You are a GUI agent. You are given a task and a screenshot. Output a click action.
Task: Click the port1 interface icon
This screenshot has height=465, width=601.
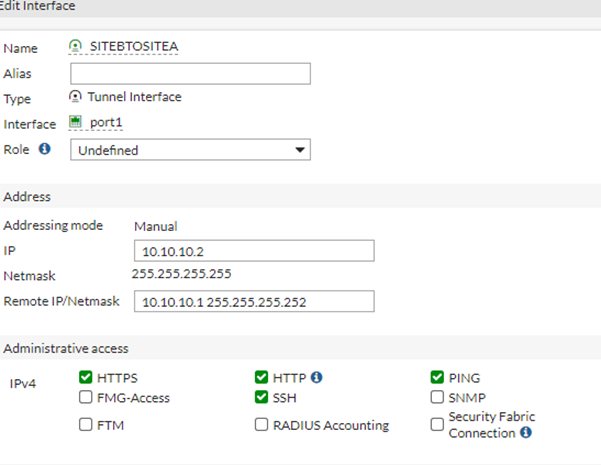pos(75,123)
